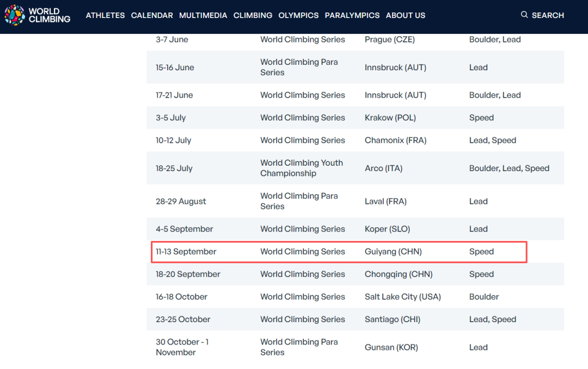Open the About Us menu
Screen dimensions: 588x369
point(406,15)
